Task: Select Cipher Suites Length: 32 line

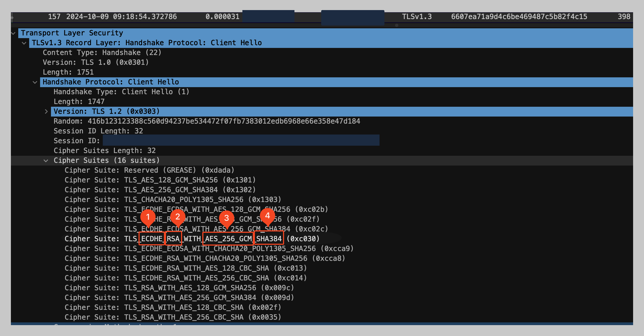Action: 105,151
